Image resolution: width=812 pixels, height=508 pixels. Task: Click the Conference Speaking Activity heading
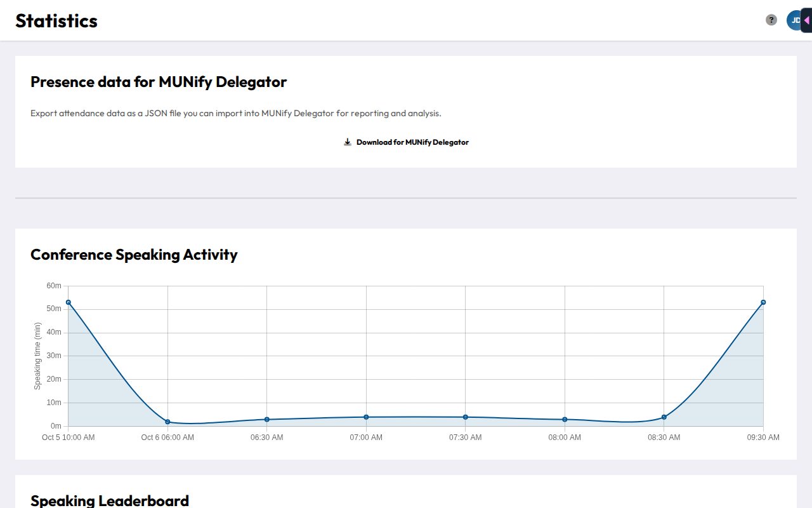click(x=134, y=255)
